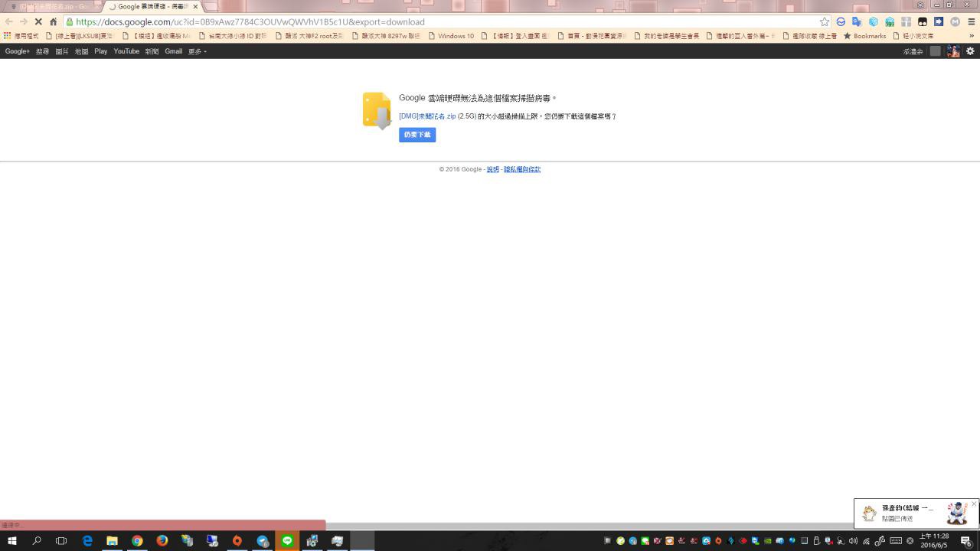Stop loading the page
This screenshot has width=980, height=551.
point(38,21)
